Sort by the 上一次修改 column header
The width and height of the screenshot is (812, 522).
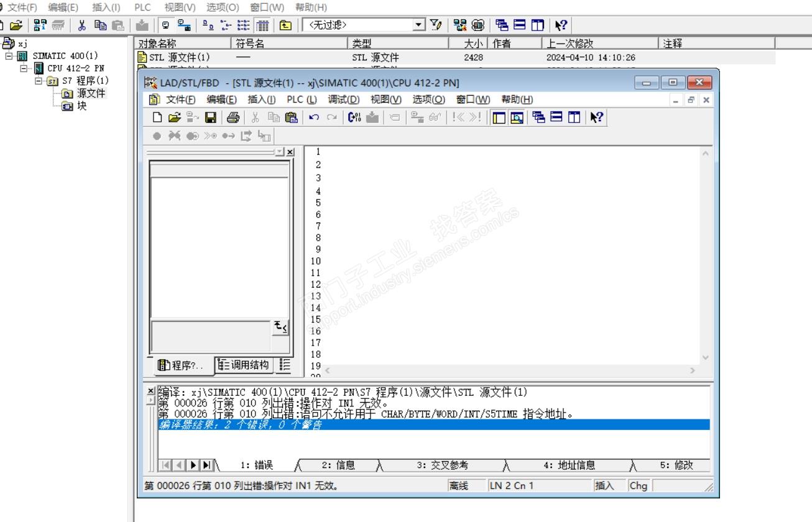(599, 43)
